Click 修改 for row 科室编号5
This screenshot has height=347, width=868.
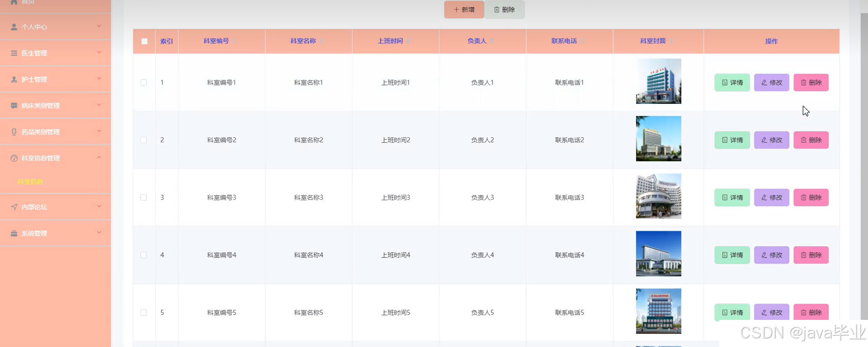(771, 312)
